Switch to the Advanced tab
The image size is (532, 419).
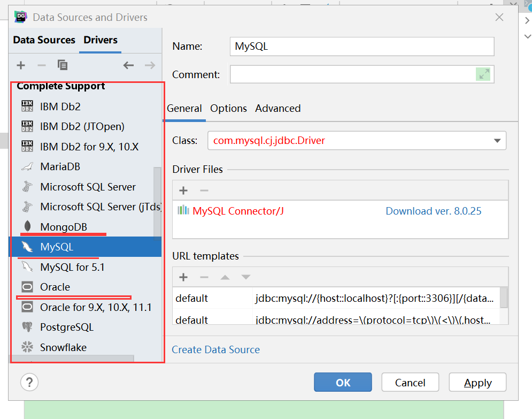pos(277,108)
